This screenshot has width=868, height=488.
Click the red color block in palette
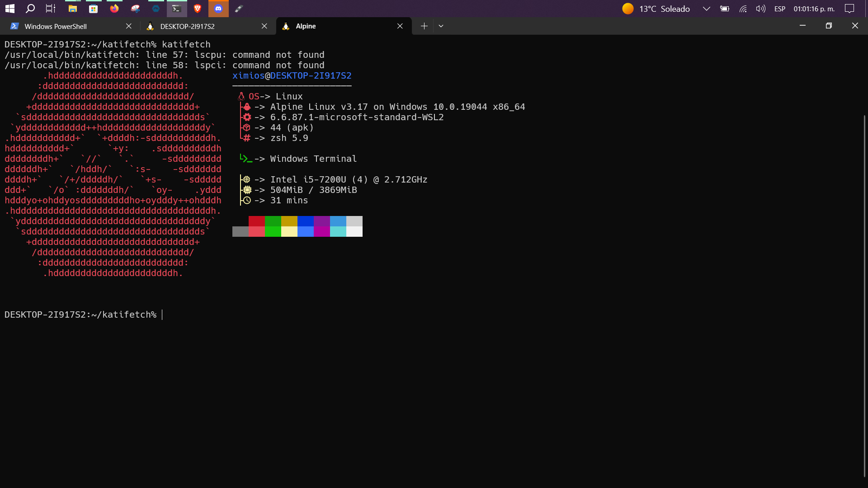pos(256,221)
